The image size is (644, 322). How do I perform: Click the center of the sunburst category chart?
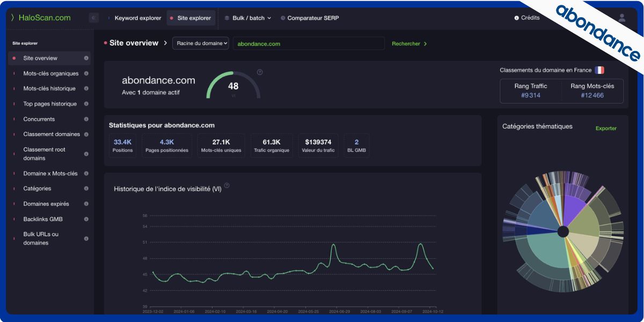pyautogui.click(x=563, y=232)
